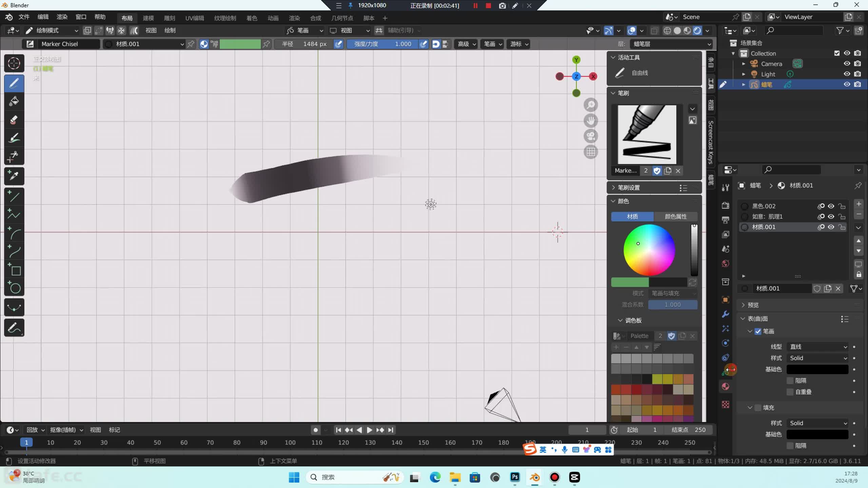Switch color mode to 颜色属性
Viewport: 868px width, 488px height.
676,217
